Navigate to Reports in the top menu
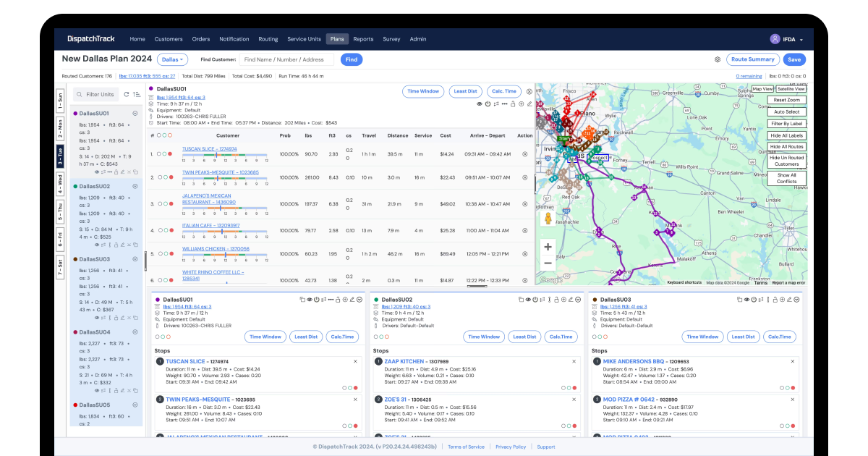The width and height of the screenshot is (868, 456). (x=363, y=39)
